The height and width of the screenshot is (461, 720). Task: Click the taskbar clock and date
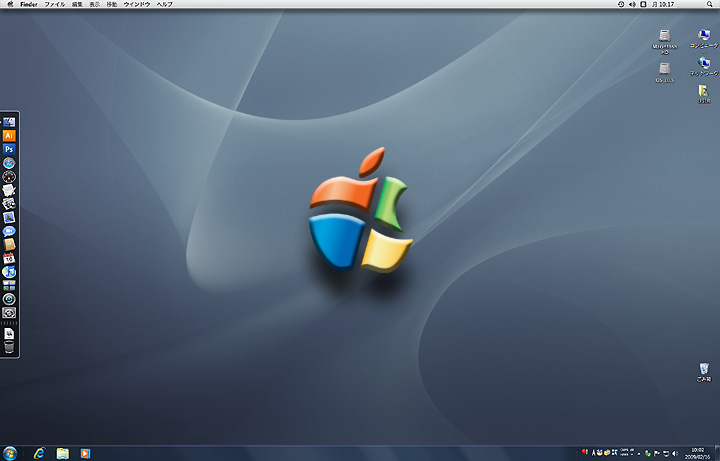point(697,454)
